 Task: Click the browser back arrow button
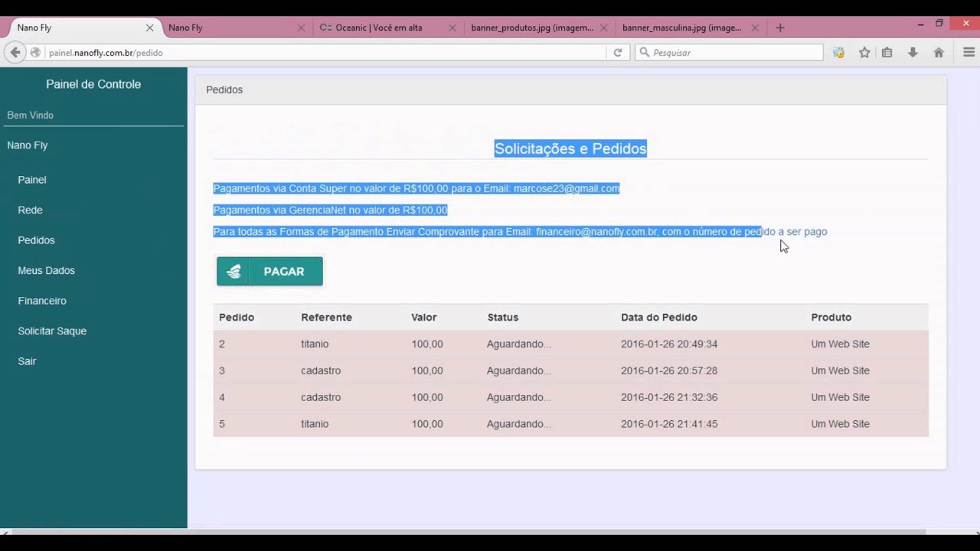tap(15, 53)
